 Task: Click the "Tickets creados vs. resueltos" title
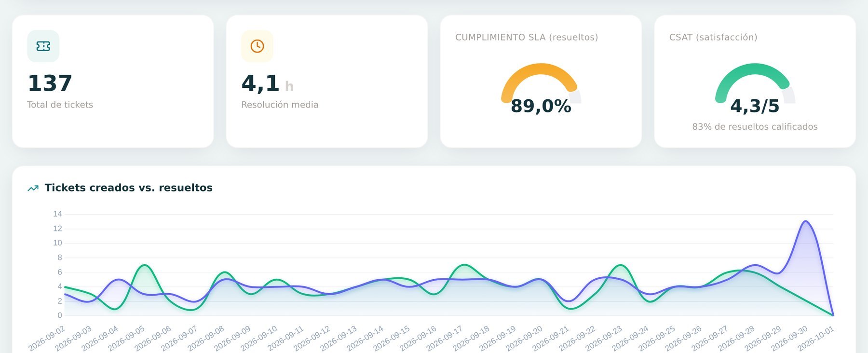129,188
